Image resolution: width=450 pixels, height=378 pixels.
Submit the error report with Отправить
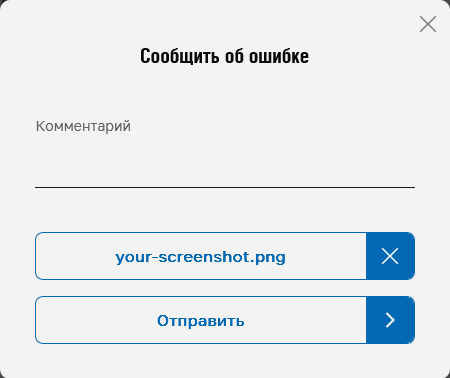225,320
